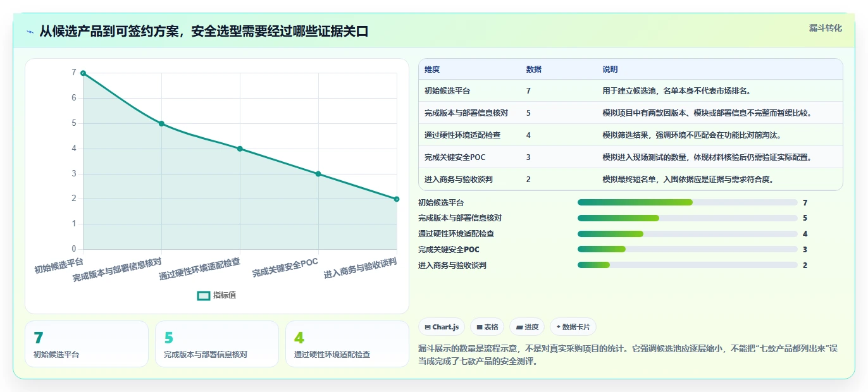Click the 完成版本与部署信息核对 x-axis label in chart
The height and width of the screenshot is (392, 868).
pos(118,270)
